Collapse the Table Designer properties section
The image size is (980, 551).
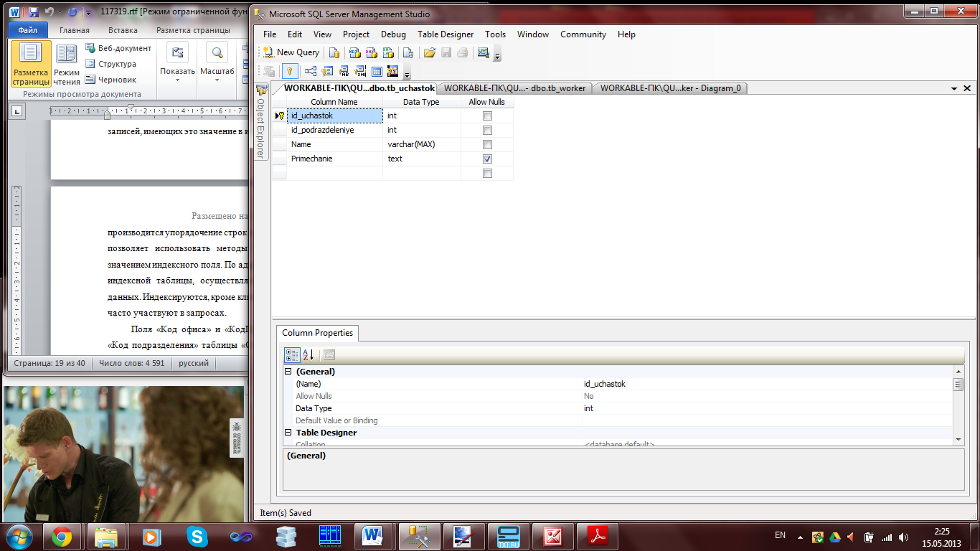click(x=288, y=433)
